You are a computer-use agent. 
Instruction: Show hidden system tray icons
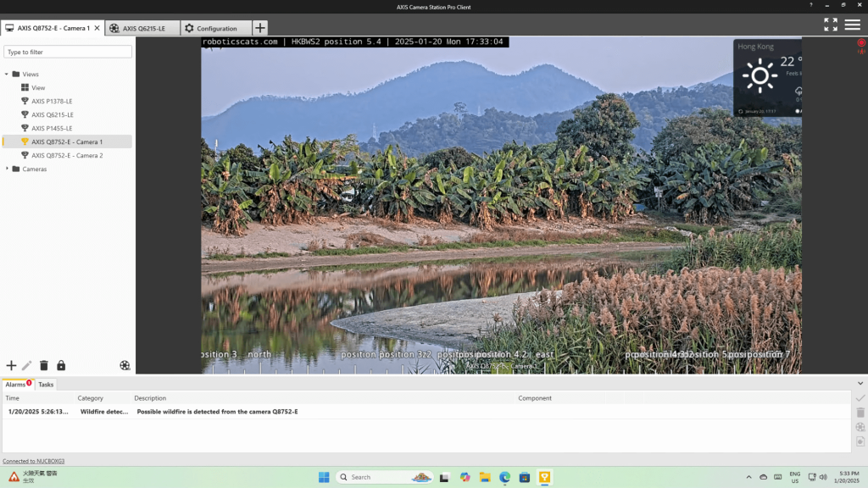(748, 477)
